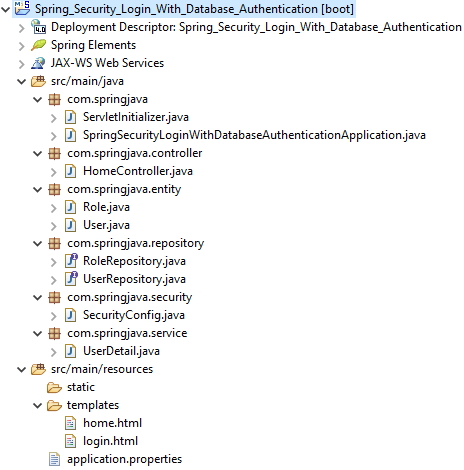Screen dimensions: 464x470
Task: Click the ServletInitializer.java file icon
Action: (70, 117)
